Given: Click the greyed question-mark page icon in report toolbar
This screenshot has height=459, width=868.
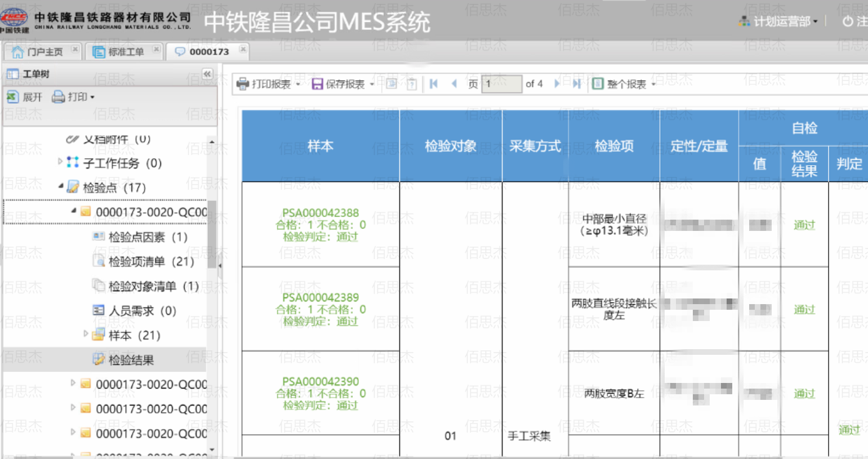Looking at the screenshot, I should [x=412, y=84].
